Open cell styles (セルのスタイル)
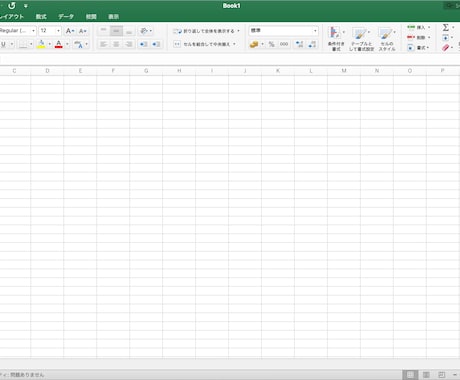460x380 pixels. pyautogui.click(x=387, y=39)
